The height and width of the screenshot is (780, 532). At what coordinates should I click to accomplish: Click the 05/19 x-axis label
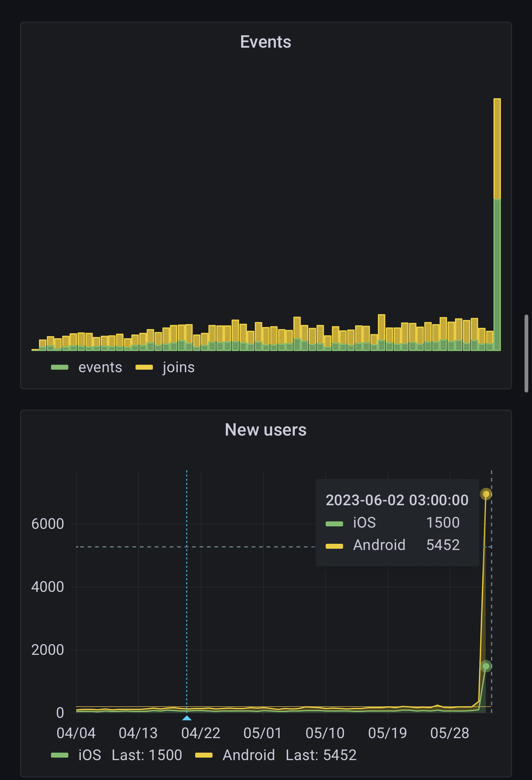point(388,733)
